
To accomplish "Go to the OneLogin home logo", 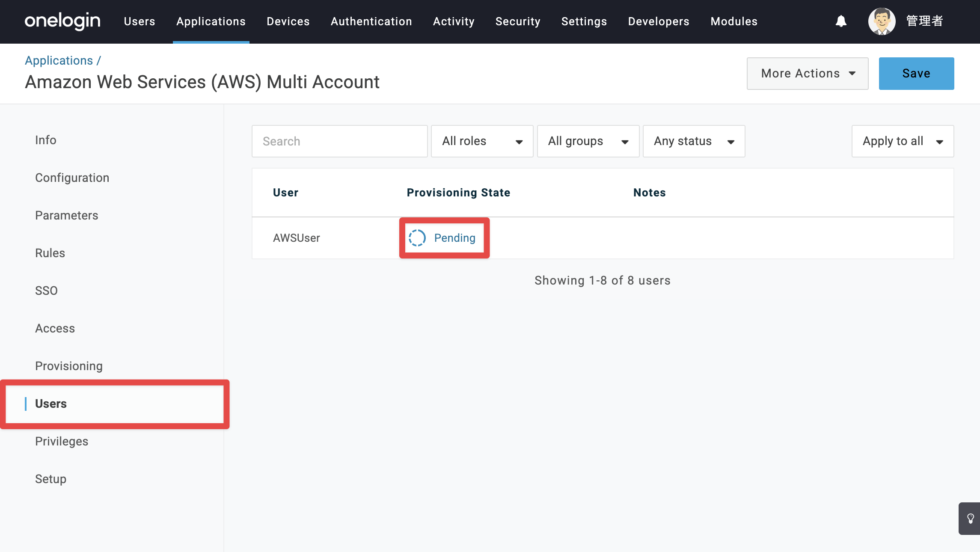I will 62,21.
